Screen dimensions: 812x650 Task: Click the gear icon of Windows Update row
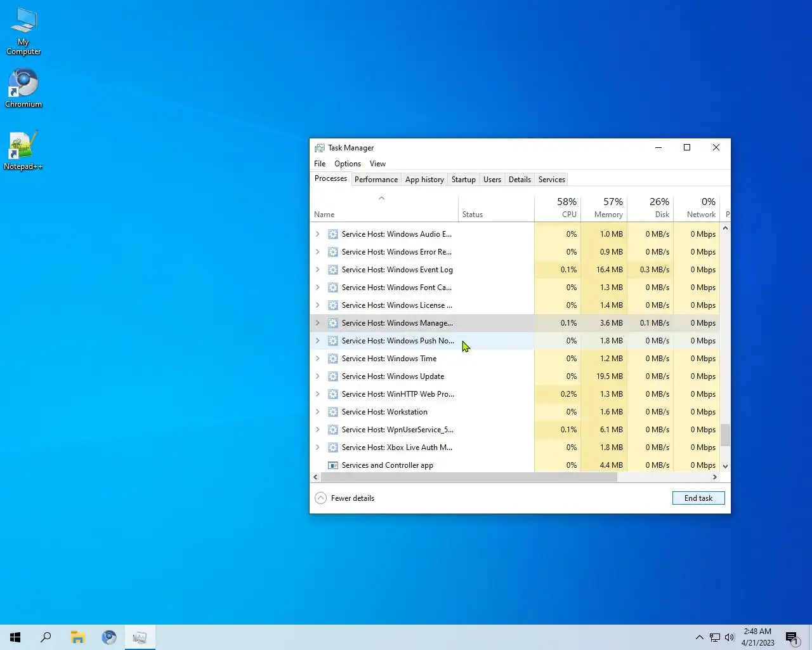[x=332, y=376]
